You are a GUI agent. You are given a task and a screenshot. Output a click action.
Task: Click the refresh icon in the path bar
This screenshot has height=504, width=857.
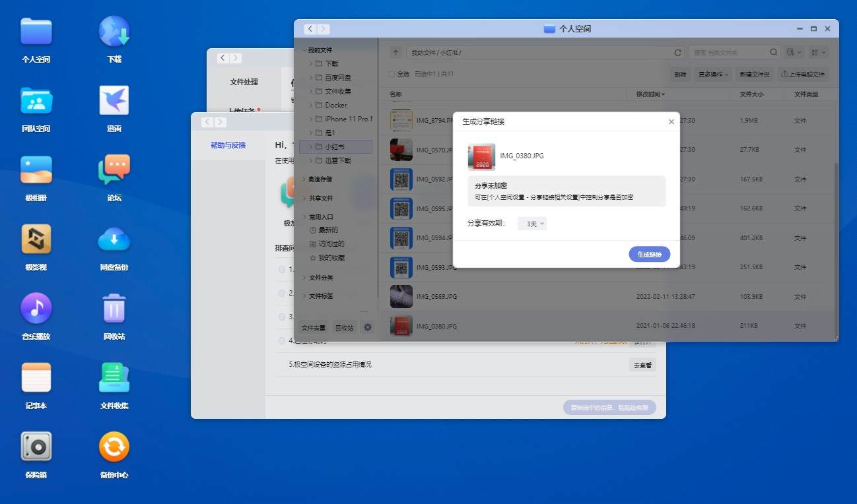[x=677, y=53]
